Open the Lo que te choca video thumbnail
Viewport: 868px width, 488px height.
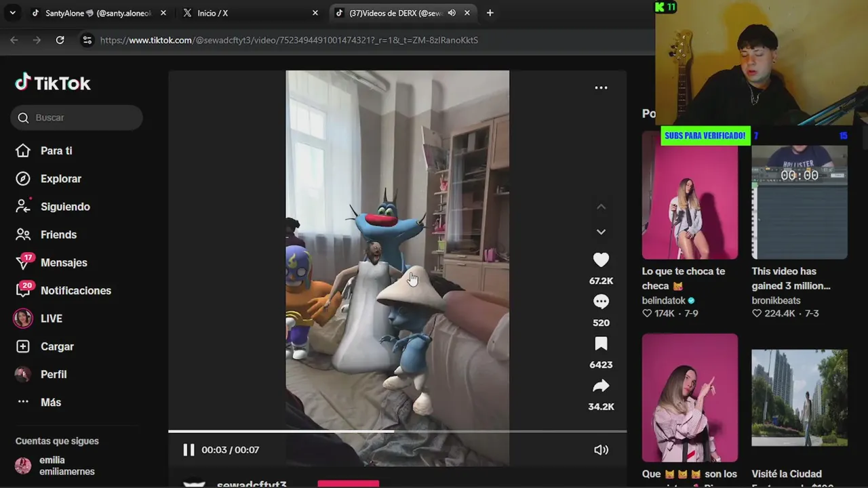tap(690, 195)
